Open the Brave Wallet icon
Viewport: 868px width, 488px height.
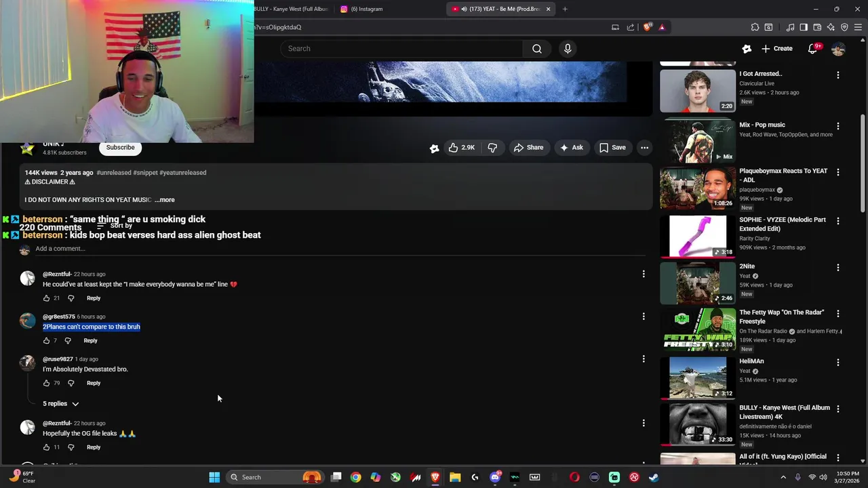coord(817,27)
